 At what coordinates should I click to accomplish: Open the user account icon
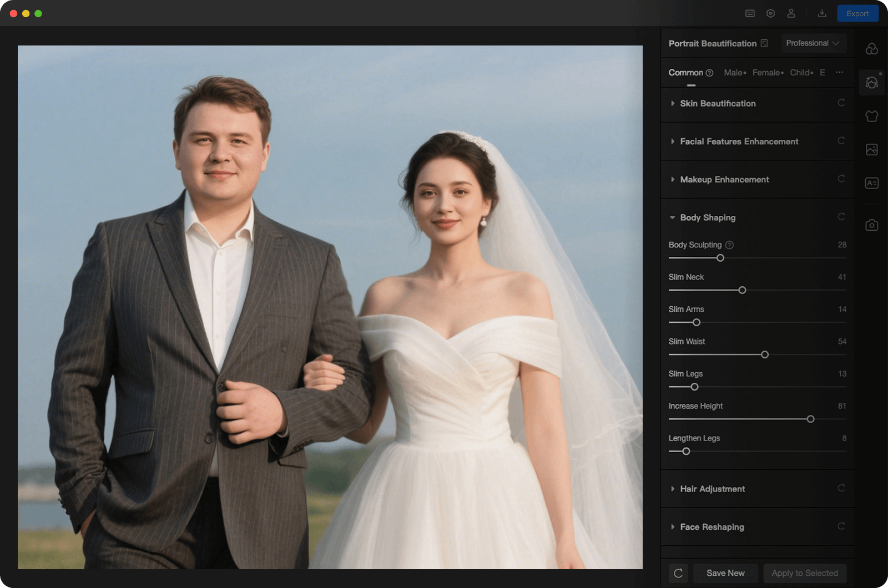[x=791, y=13]
